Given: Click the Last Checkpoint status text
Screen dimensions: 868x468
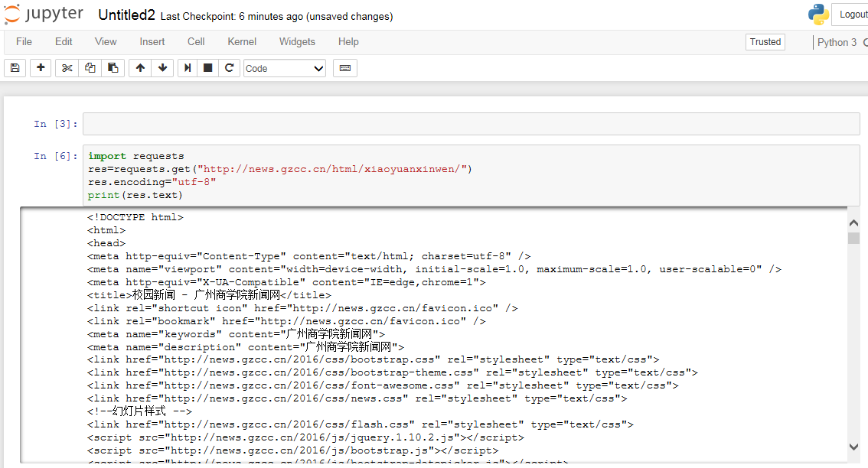Looking at the screenshot, I should coord(277,17).
